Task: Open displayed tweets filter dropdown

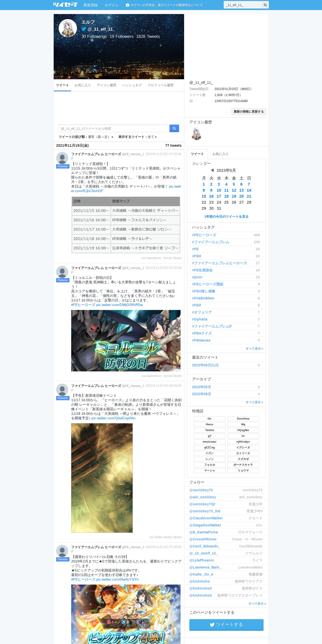Action: pyautogui.click(x=152, y=137)
